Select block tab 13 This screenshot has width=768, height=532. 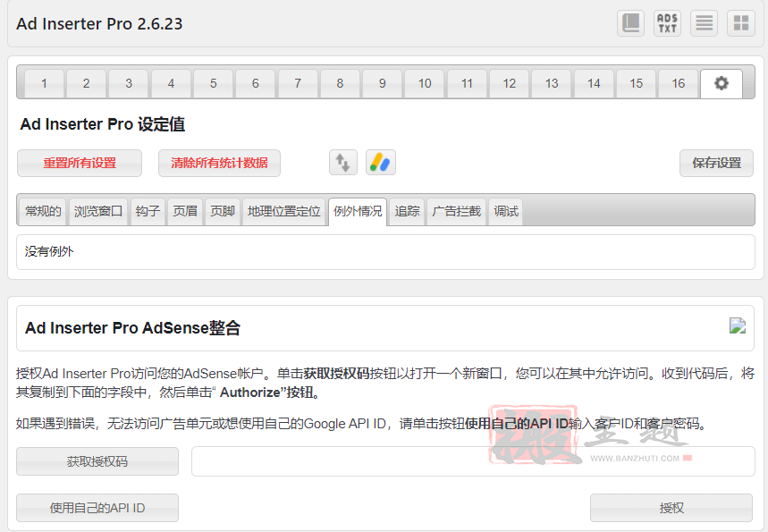point(552,84)
